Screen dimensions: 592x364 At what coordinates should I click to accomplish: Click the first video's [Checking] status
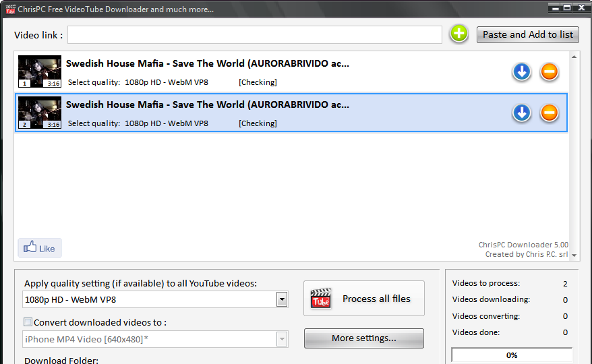coord(258,82)
